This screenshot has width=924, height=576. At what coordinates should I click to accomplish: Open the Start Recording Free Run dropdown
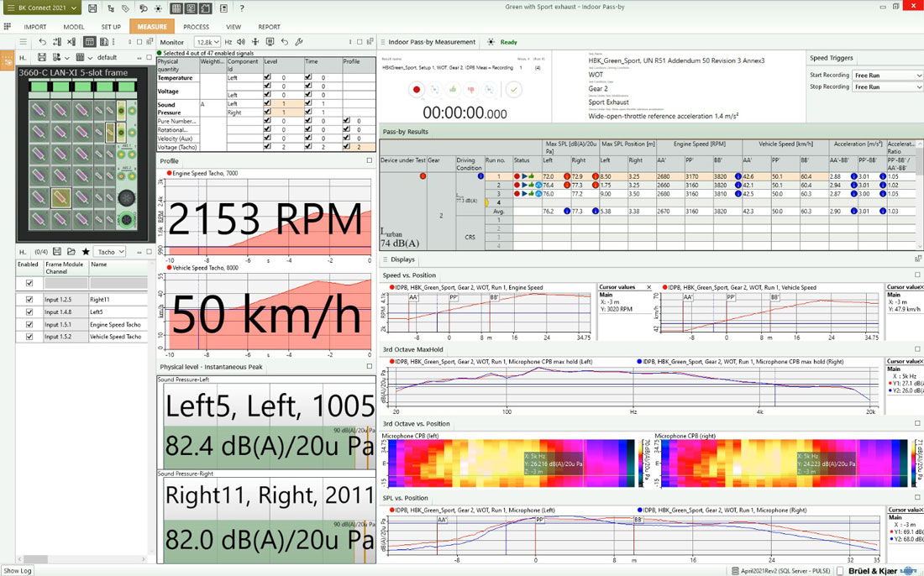888,75
